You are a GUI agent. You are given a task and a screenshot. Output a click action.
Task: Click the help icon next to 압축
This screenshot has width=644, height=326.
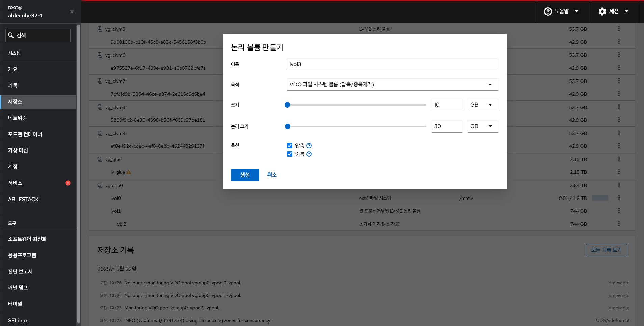(309, 146)
